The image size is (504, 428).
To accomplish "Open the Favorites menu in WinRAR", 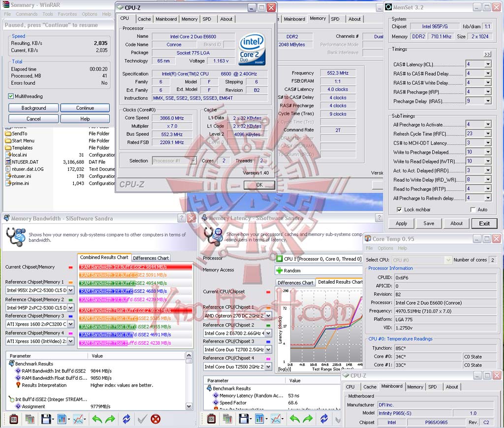I will [67, 14].
